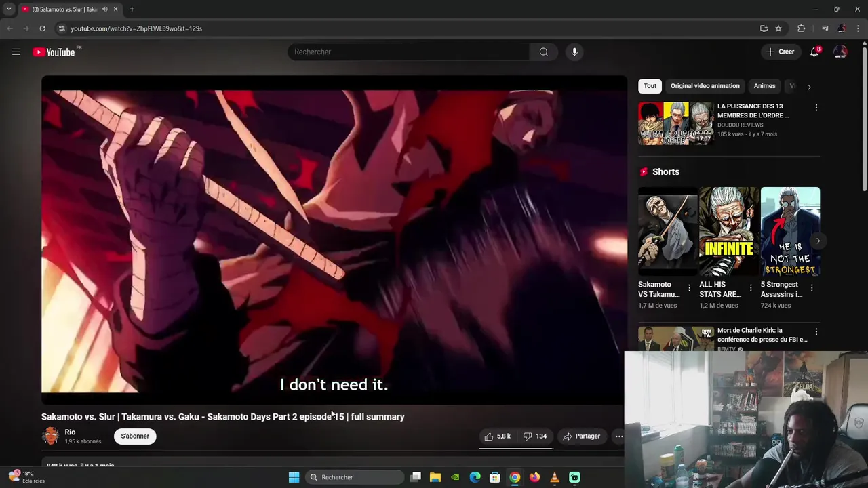Screen dimensions: 868x488
Task: Open Windows Start menu
Action: tap(294, 477)
